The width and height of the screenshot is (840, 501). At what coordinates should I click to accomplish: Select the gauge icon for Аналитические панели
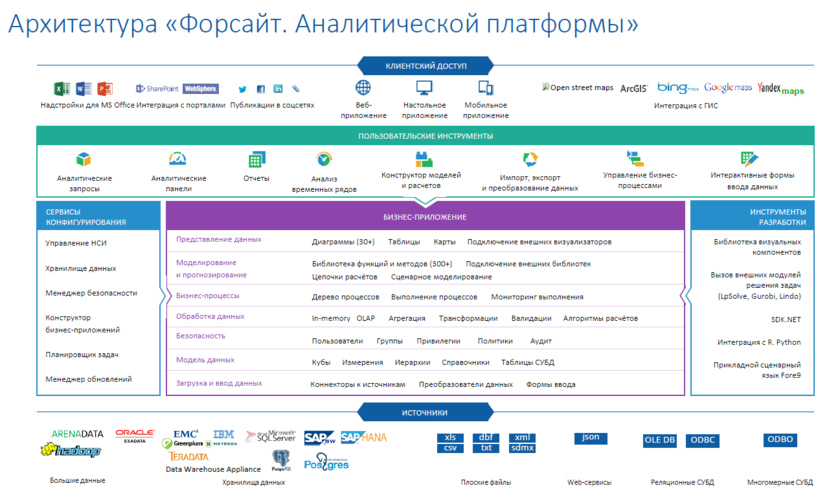178,160
